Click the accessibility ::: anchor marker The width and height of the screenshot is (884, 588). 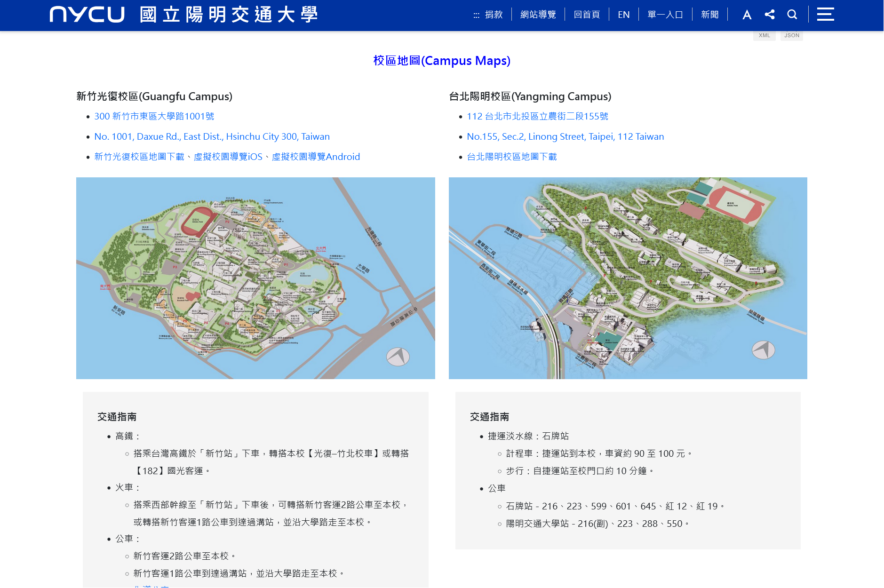[x=476, y=15]
